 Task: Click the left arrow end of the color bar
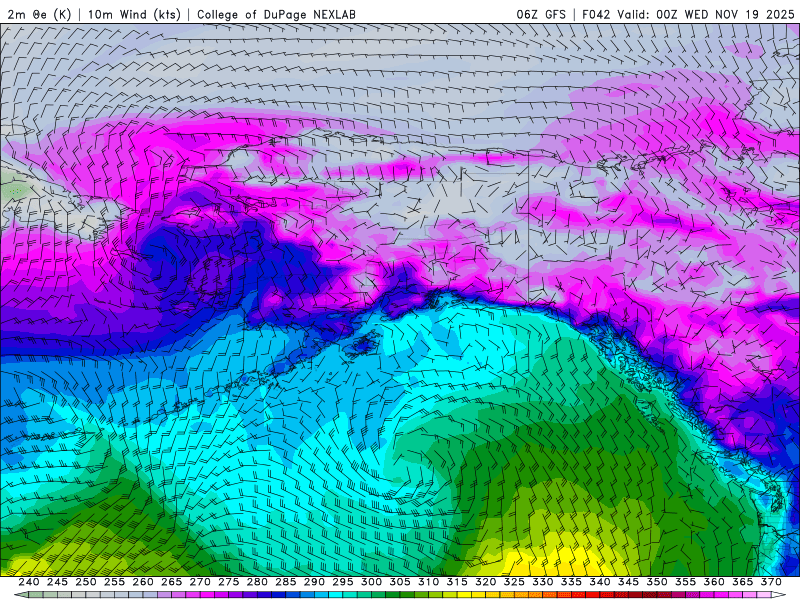tap(21, 595)
